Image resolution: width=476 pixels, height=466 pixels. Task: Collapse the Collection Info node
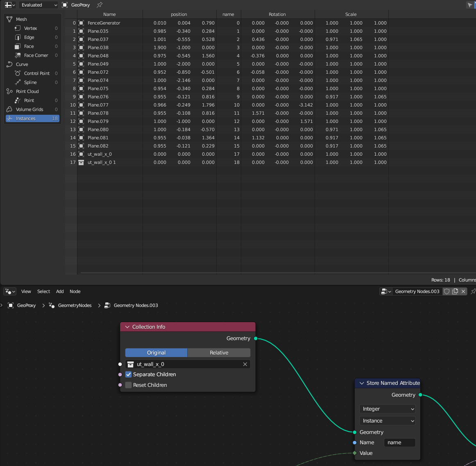(127, 327)
